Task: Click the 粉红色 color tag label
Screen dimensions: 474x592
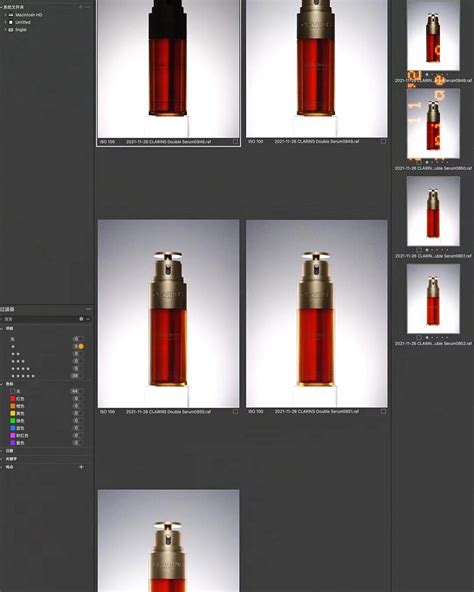Action: click(x=22, y=435)
